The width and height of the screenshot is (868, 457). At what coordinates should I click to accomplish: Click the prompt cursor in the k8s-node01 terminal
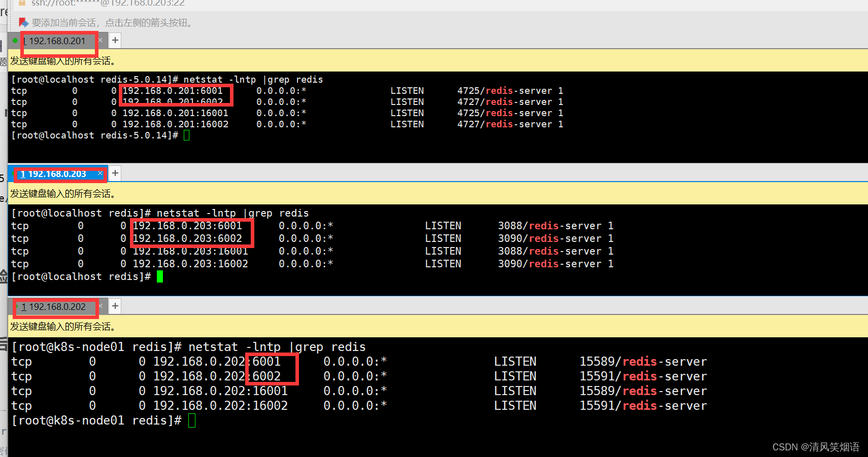click(192, 420)
